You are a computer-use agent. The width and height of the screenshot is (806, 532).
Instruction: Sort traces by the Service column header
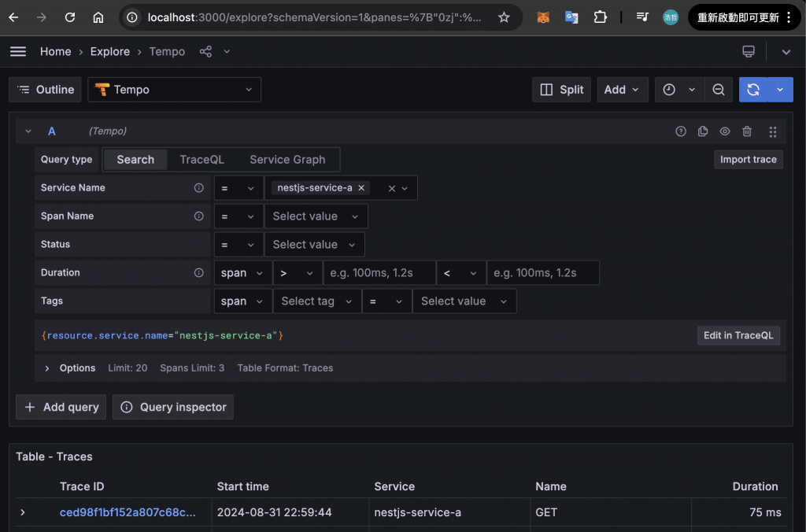pyautogui.click(x=394, y=486)
